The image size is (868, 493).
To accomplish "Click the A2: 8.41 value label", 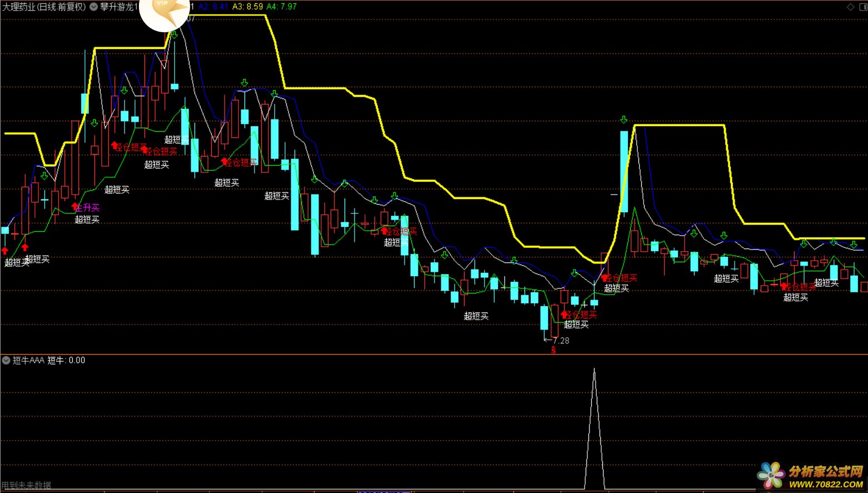I will tap(213, 7).
